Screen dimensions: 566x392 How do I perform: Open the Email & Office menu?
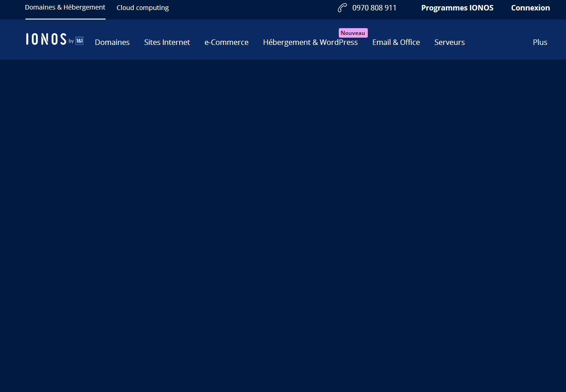coord(396,42)
